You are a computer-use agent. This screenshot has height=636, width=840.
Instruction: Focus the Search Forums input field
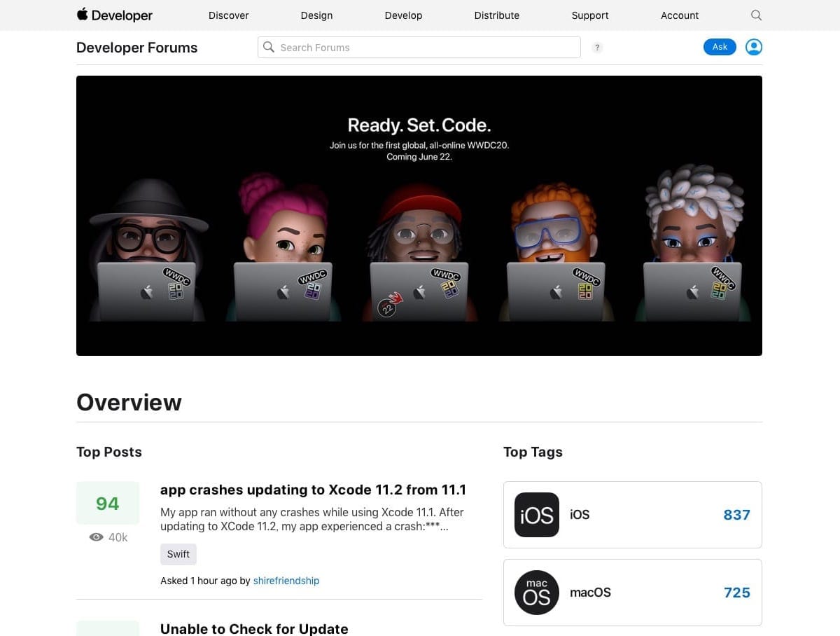(x=419, y=47)
